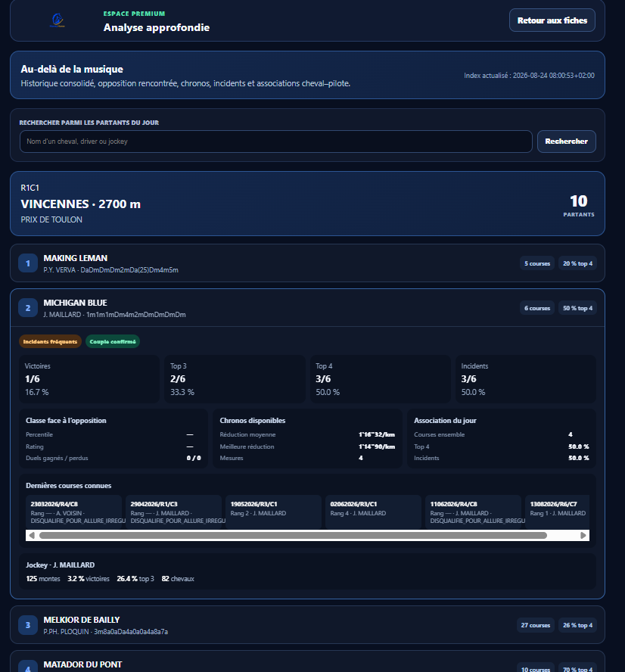Select the 23032026/R4/C8 race card
This screenshot has width=625, height=672.
pos(73,512)
